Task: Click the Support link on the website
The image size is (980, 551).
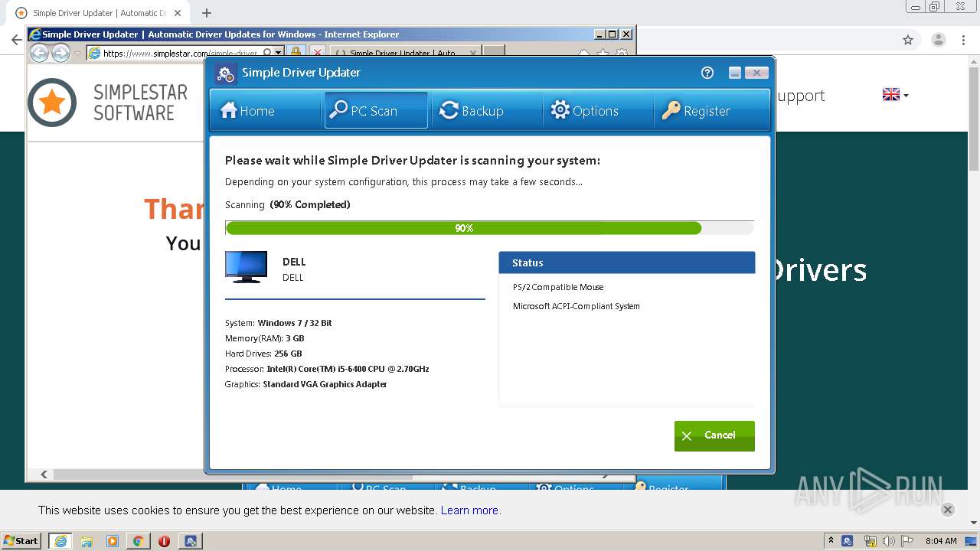Action: click(x=801, y=96)
